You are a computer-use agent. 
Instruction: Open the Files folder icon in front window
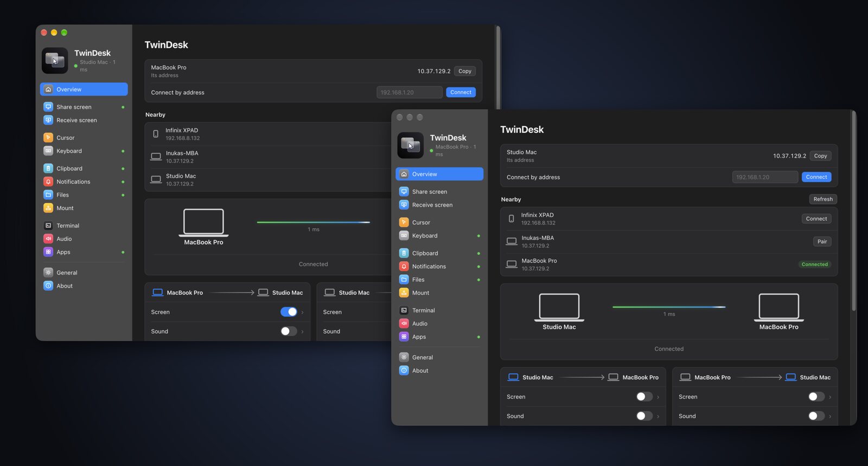pyautogui.click(x=404, y=279)
